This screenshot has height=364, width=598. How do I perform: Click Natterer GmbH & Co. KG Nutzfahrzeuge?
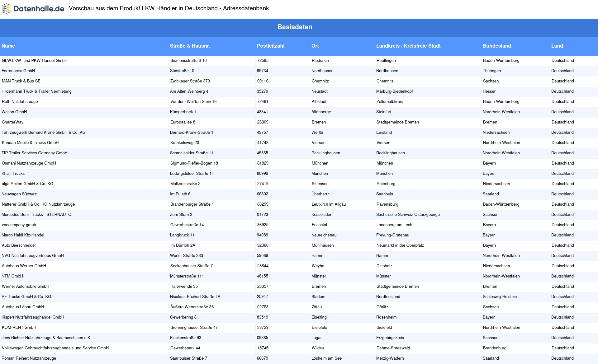click(38, 204)
